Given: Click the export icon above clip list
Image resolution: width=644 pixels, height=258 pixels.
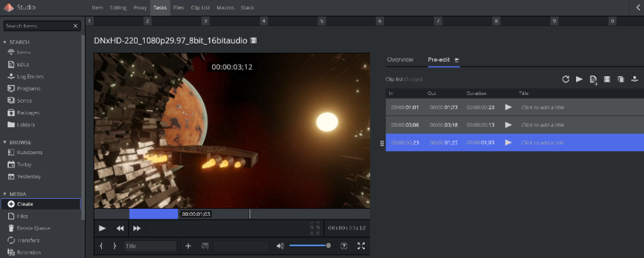Looking at the screenshot, I should tap(635, 79).
